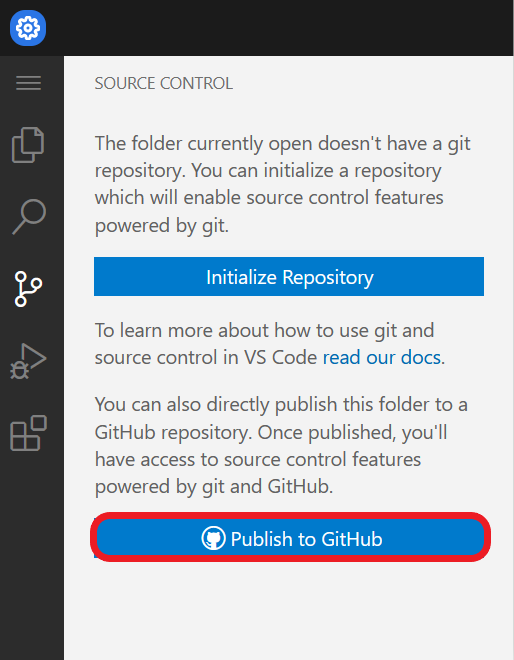
Task: Click the "To learn more" description text
Action: pyautogui.click(x=269, y=344)
